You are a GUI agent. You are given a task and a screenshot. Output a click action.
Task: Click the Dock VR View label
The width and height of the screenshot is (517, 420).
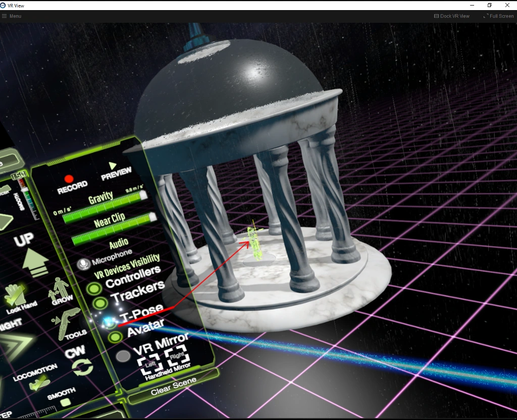pyautogui.click(x=455, y=16)
